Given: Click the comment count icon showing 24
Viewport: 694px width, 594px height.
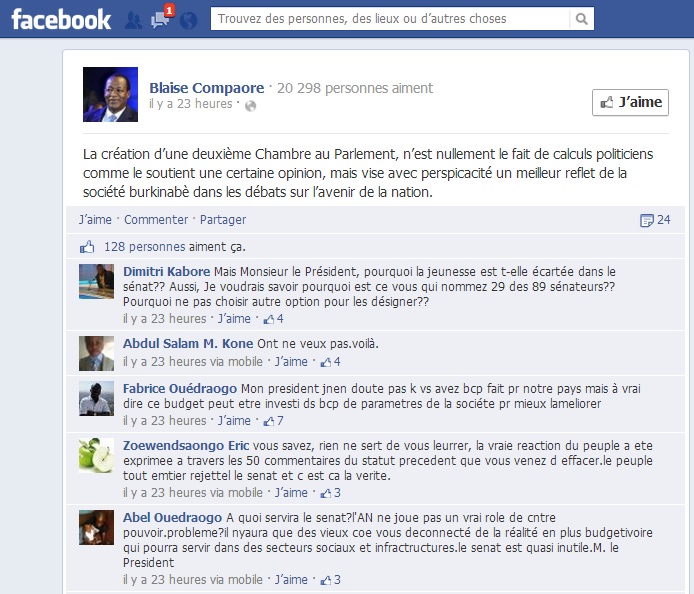Looking at the screenshot, I should coord(655,220).
